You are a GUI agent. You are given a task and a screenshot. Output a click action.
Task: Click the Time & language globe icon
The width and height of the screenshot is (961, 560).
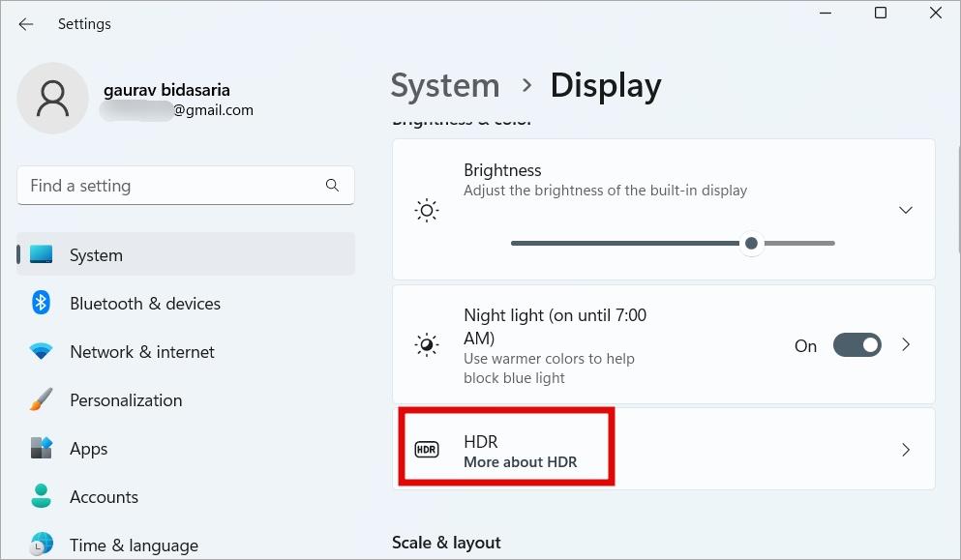tap(41, 545)
